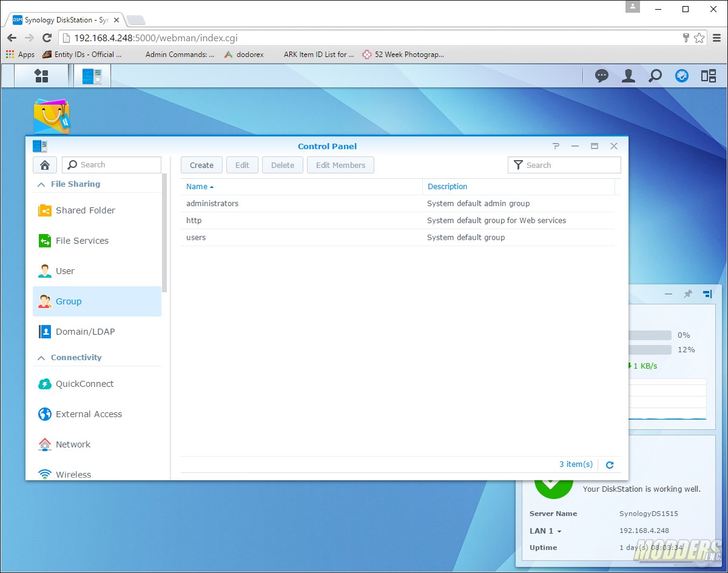The width and height of the screenshot is (728, 573).
Task: Maximize the Control Panel window
Action: click(595, 146)
